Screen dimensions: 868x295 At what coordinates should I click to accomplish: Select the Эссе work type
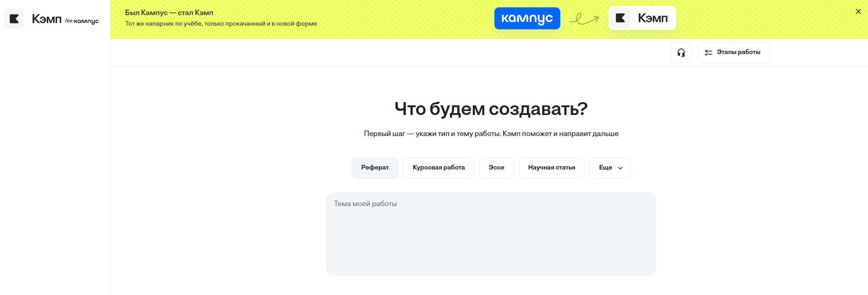pyautogui.click(x=496, y=168)
